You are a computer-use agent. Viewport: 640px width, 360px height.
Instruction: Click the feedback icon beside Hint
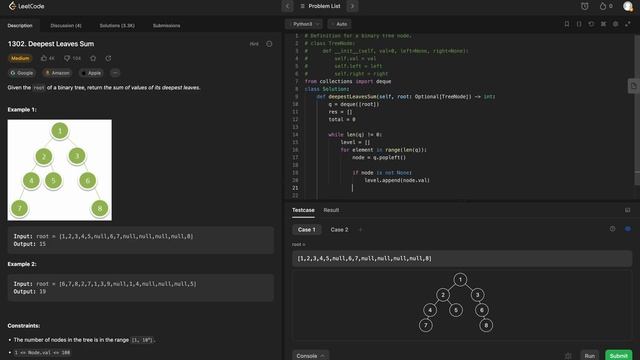click(269, 44)
